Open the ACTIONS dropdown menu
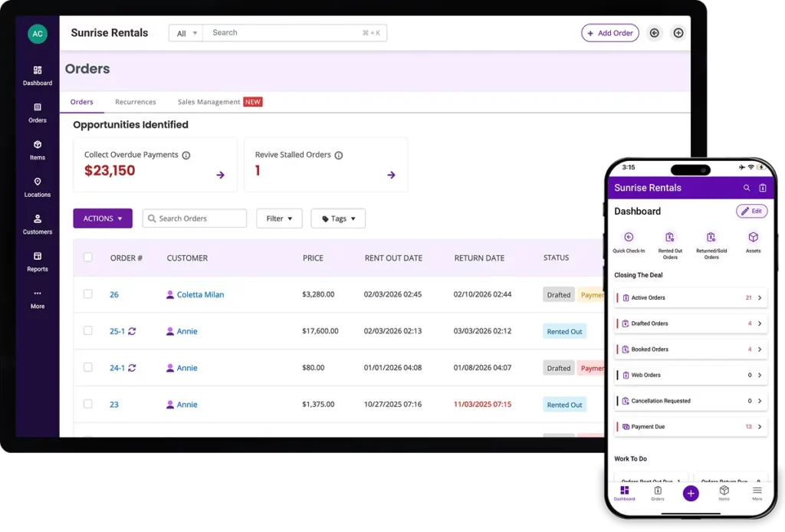The image size is (785, 532). [103, 218]
